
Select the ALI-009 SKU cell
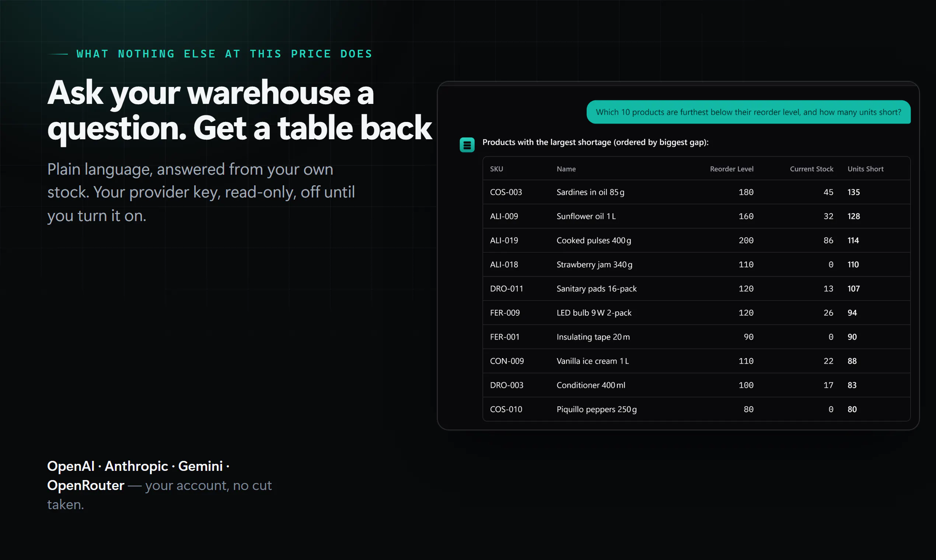[504, 216]
